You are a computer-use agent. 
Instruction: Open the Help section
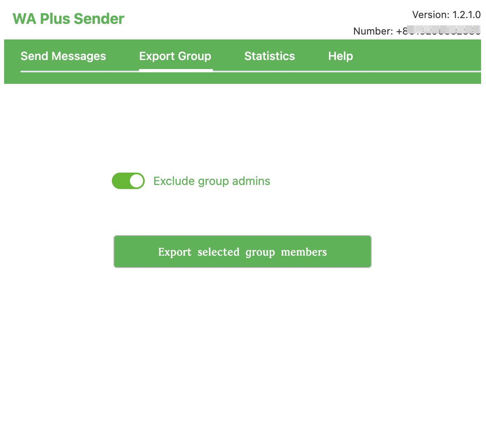coord(340,56)
